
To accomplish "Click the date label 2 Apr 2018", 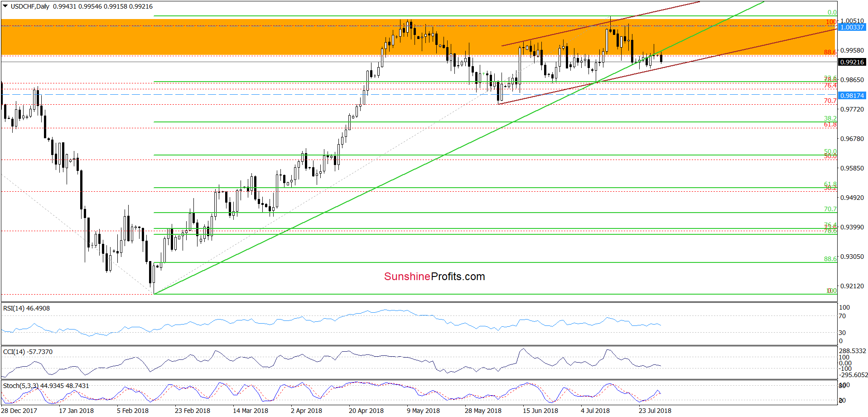I will 306,411.
